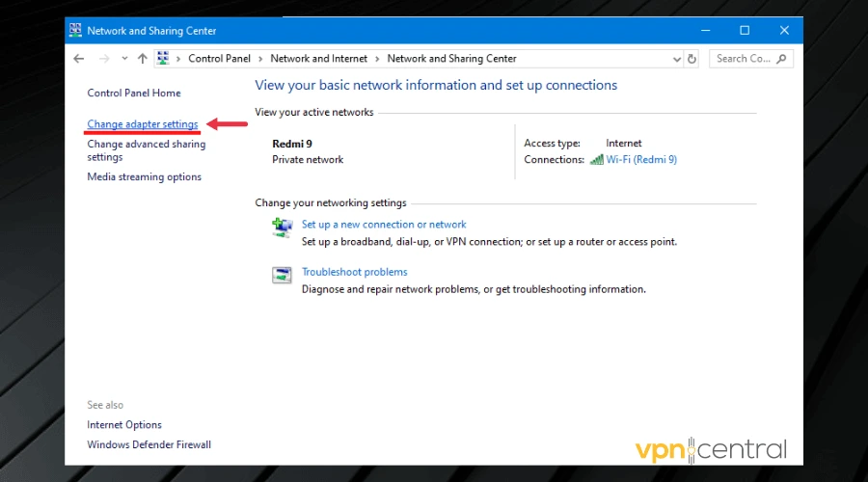The height and width of the screenshot is (482, 868).
Task: Open Windows Defender Firewall
Action: point(149,445)
